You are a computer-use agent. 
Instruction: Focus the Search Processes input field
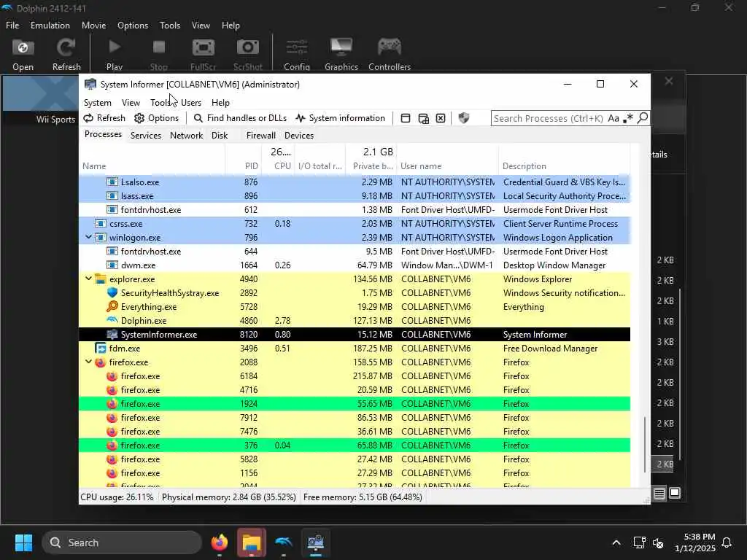pos(549,118)
